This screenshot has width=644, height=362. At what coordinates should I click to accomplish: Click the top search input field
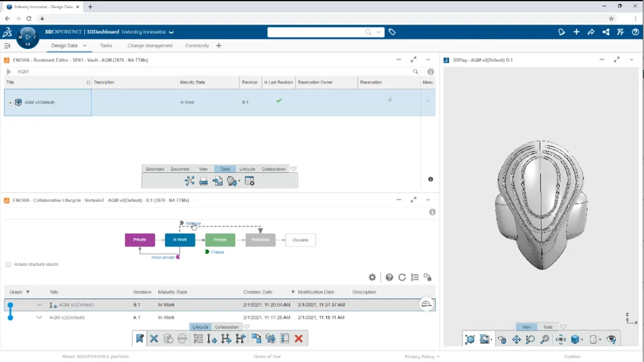[318, 32]
